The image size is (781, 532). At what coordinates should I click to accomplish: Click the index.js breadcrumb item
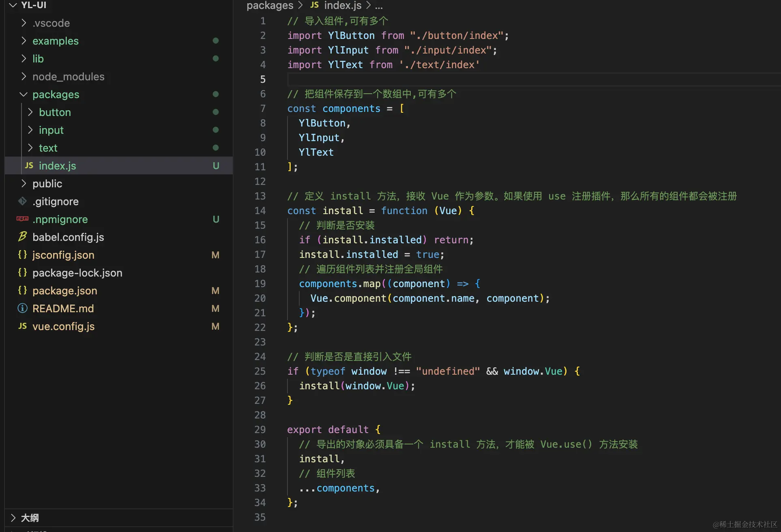(x=343, y=5)
